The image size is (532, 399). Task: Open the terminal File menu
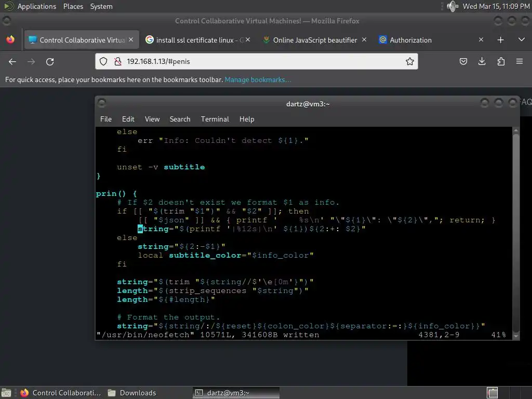coord(106,119)
